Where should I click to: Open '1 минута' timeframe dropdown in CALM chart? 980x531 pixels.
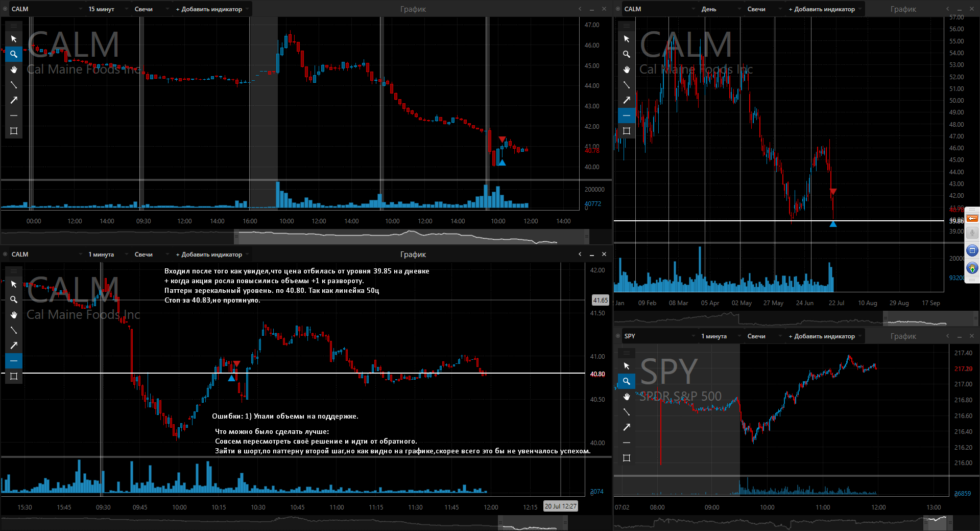tap(108, 254)
